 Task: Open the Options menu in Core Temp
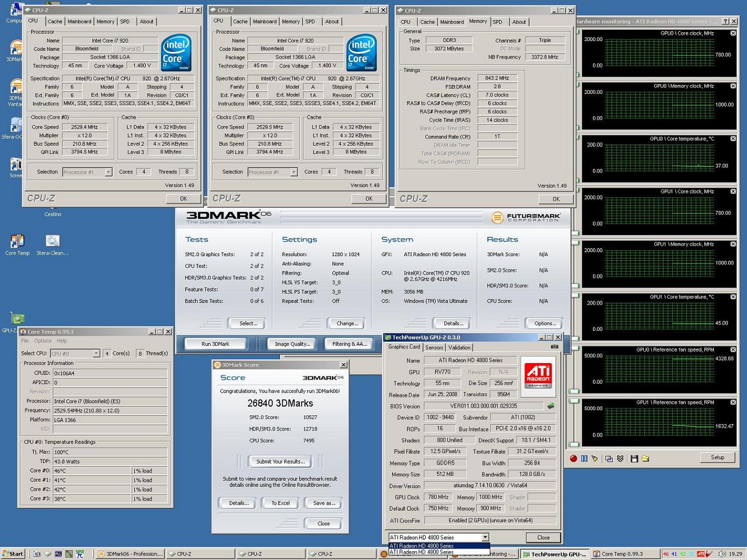[x=43, y=341]
